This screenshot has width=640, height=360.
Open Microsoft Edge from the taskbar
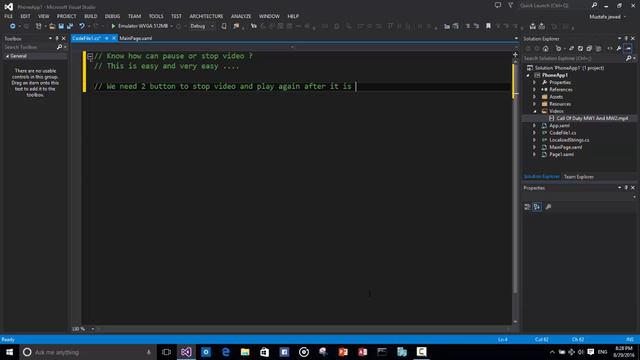tap(225, 352)
